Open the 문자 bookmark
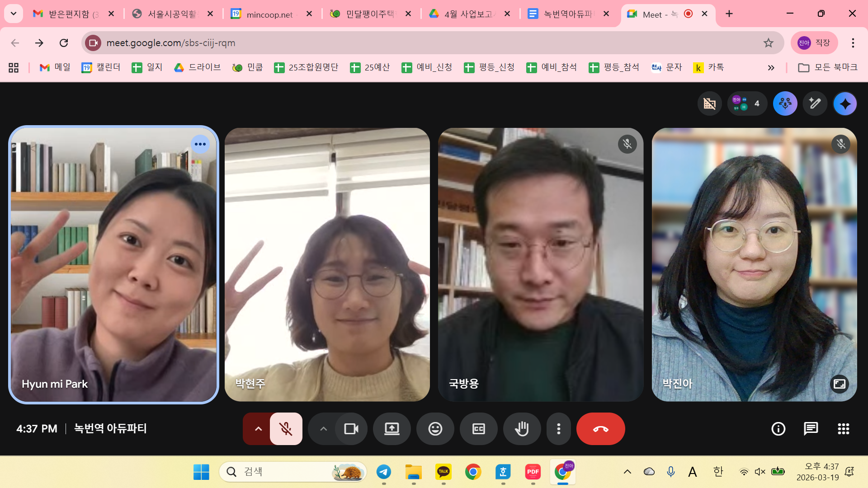The image size is (868, 488). (667, 68)
